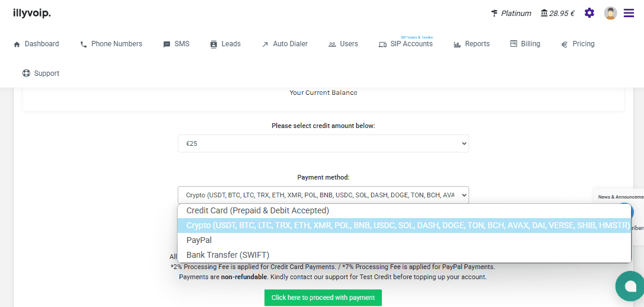Open the hamburger menu icon
Screen dimensions: 644x307
tap(629, 13)
